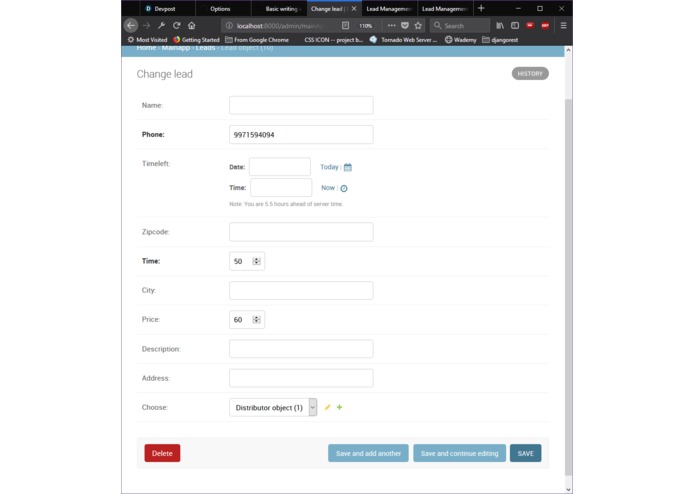The width and height of the screenshot is (695, 494).
Task: Open a new browser tab with plus
Action: (x=481, y=8)
